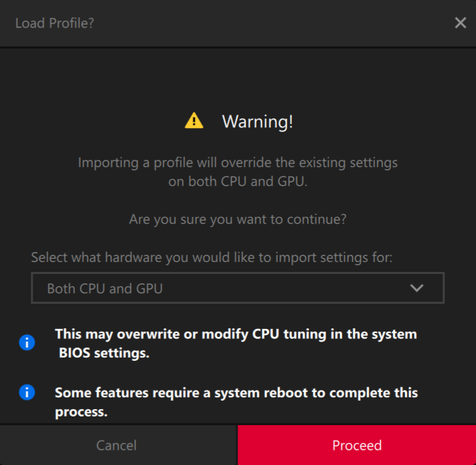Close the Load Profile dialog with X

pyautogui.click(x=460, y=23)
